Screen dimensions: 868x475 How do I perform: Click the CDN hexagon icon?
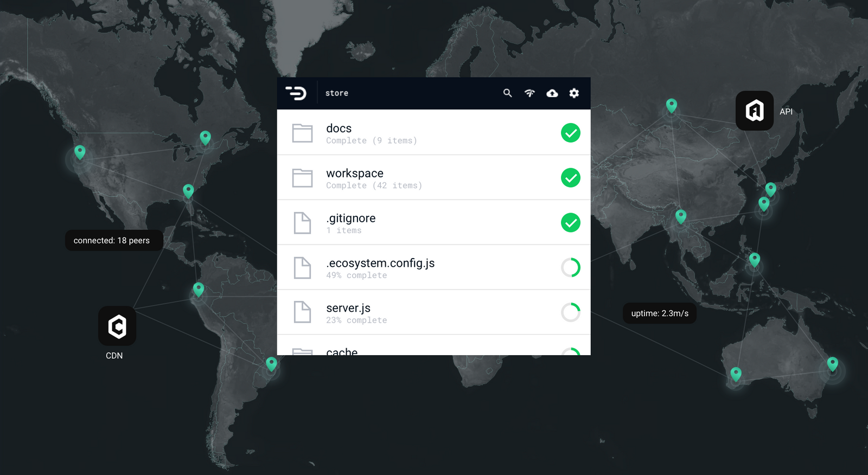tap(117, 326)
